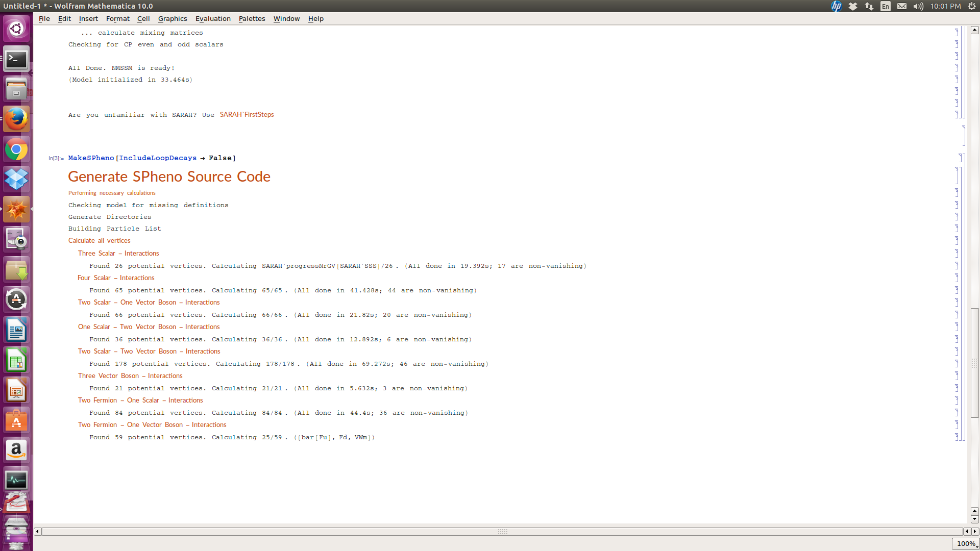Open Dropbox from the launcher
The width and height of the screenshot is (980, 551).
click(16, 179)
